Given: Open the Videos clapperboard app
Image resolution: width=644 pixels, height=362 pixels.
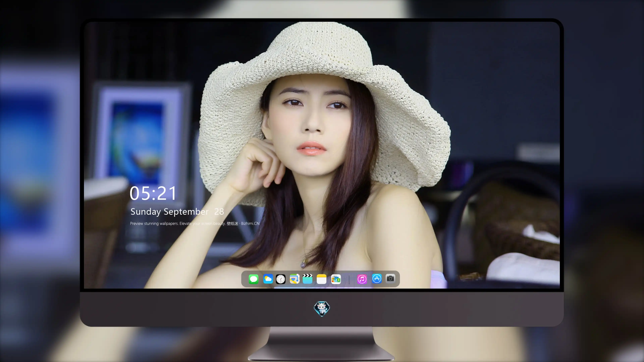Looking at the screenshot, I should (308, 279).
